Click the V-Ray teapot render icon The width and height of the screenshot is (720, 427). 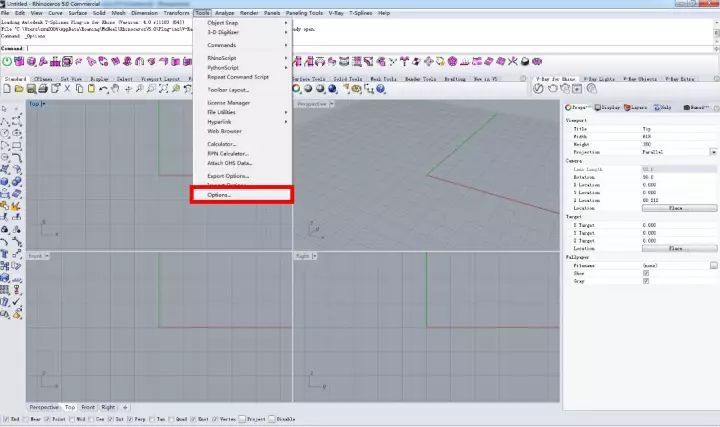[552, 89]
